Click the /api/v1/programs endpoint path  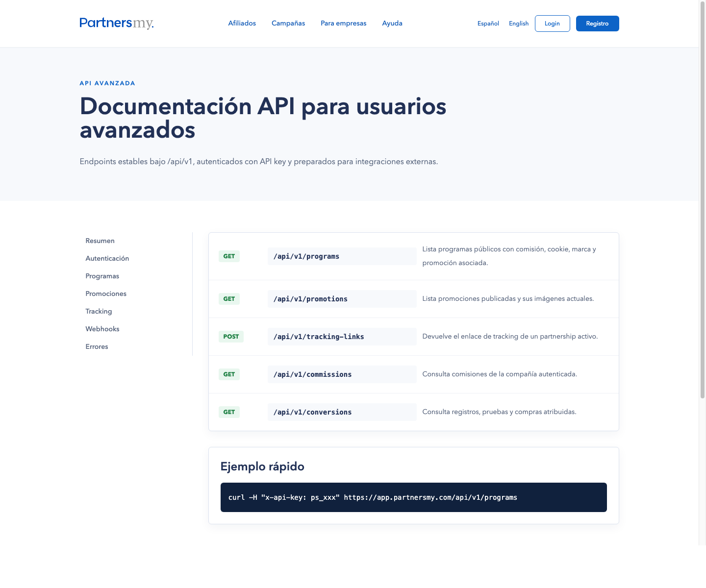[306, 256]
